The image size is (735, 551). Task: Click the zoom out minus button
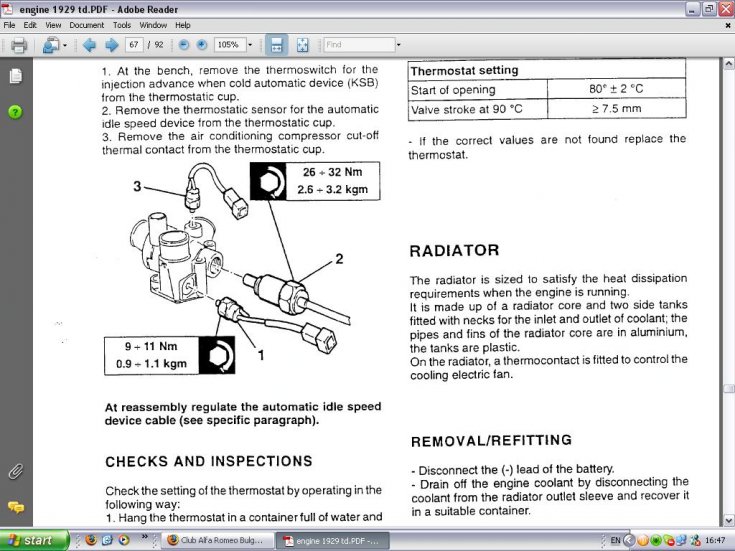tap(183, 45)
